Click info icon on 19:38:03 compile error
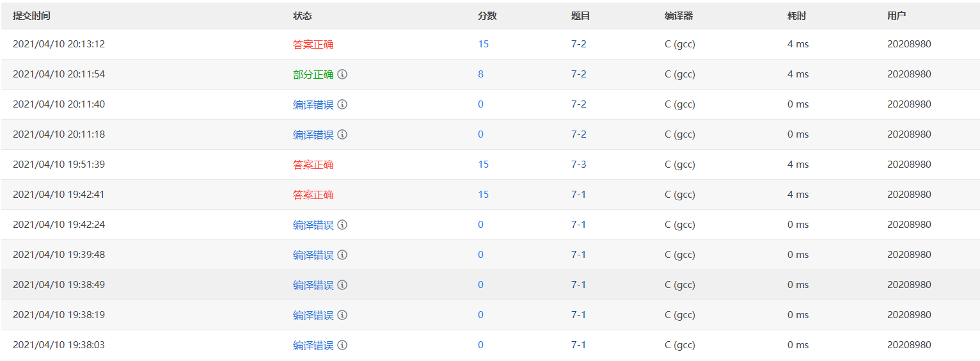 click(342, 345)
